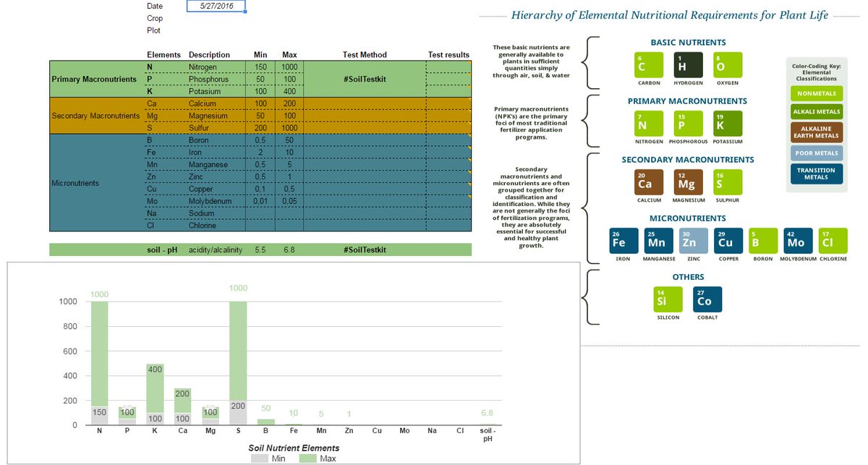Select the date cell containing 5/27/2016
The width and height of the screenshot is (868, 465).
click(x=216, y=7)
